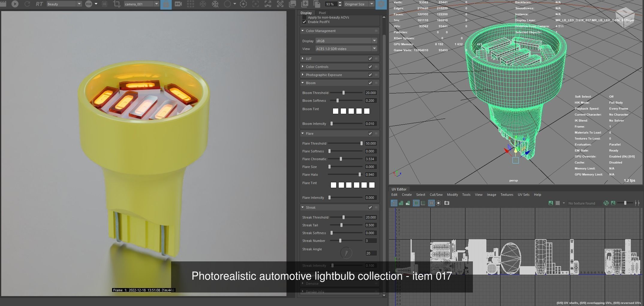The width and height of the screenshot is (644, 306).
Task: Click the No texture found field
Action: pos(584,203)
